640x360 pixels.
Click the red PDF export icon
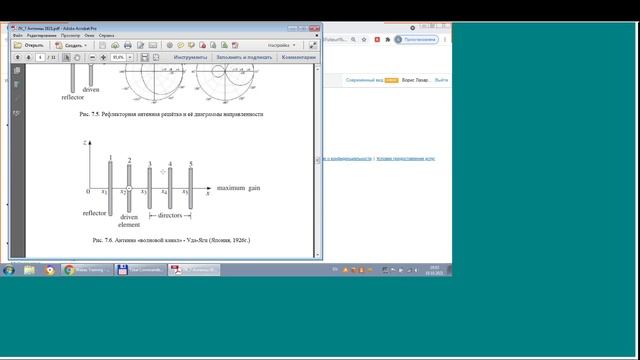[202, 45]
